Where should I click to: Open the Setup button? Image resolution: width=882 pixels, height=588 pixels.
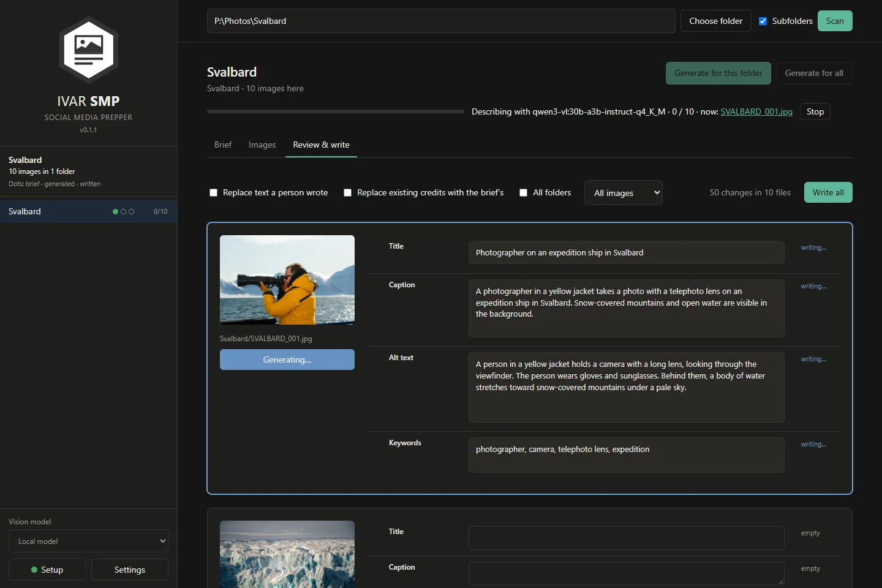(48, 570)
